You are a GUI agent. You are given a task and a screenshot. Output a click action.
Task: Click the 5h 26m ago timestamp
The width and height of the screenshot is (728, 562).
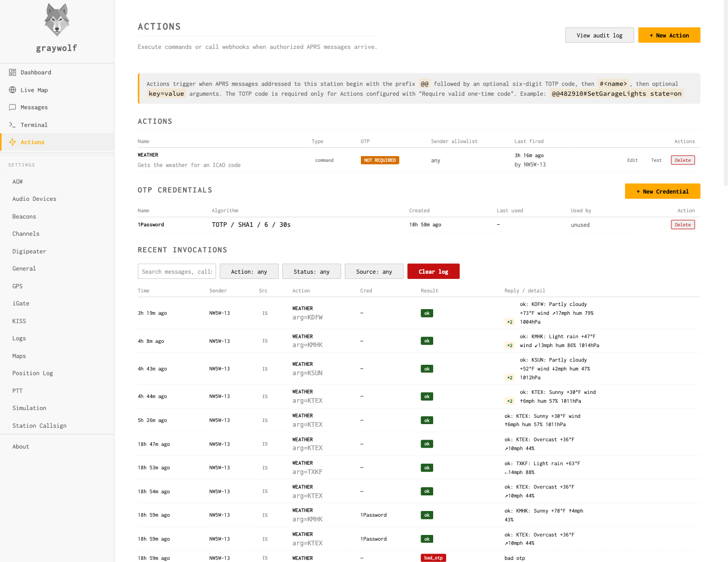pos(152,420)
